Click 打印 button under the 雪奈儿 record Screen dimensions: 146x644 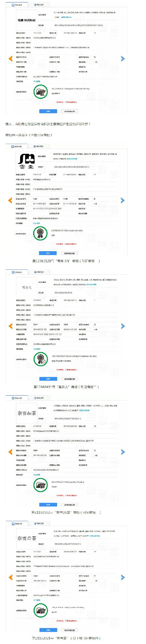[48, 379]
